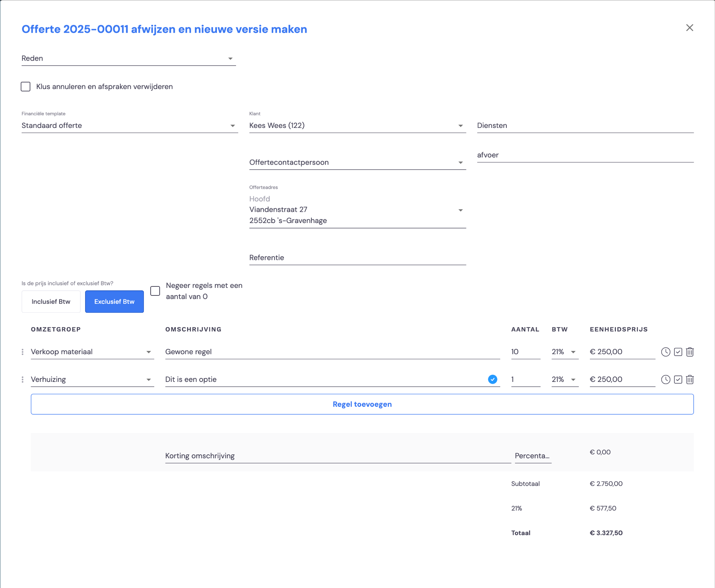Select Inclusief Btw pricing
The image size is (715, 588).
(51, 302)
